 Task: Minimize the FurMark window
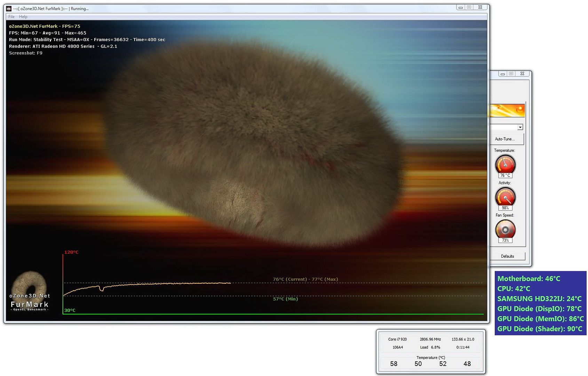click(461, 7)
